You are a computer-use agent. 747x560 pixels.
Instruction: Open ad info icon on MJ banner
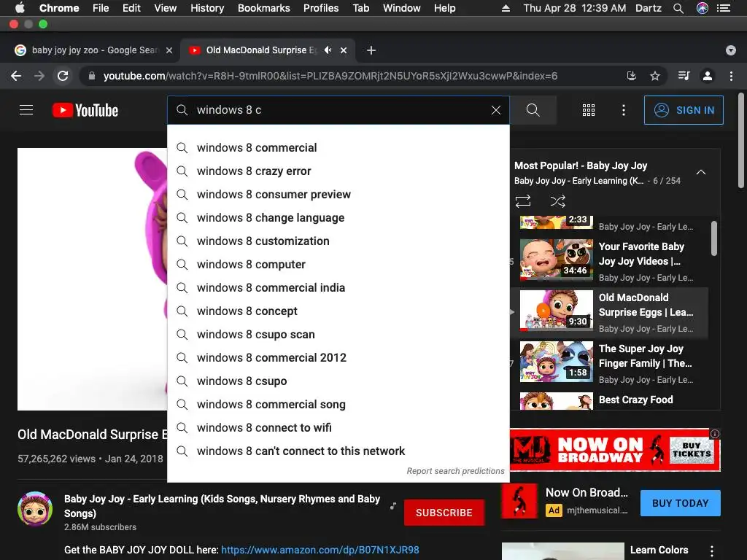pos(715,434)
